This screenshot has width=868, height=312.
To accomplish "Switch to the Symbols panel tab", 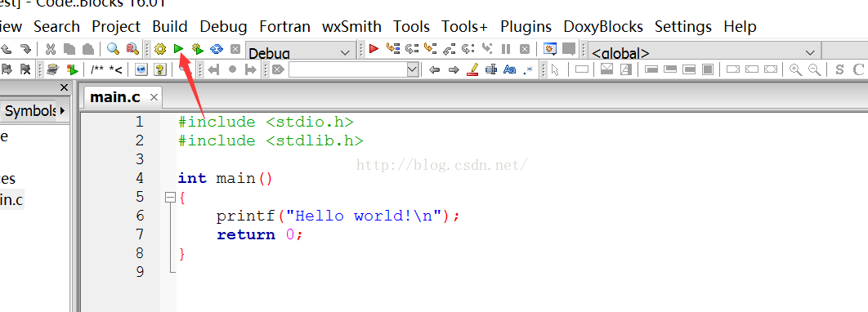I will coord(30,110).
